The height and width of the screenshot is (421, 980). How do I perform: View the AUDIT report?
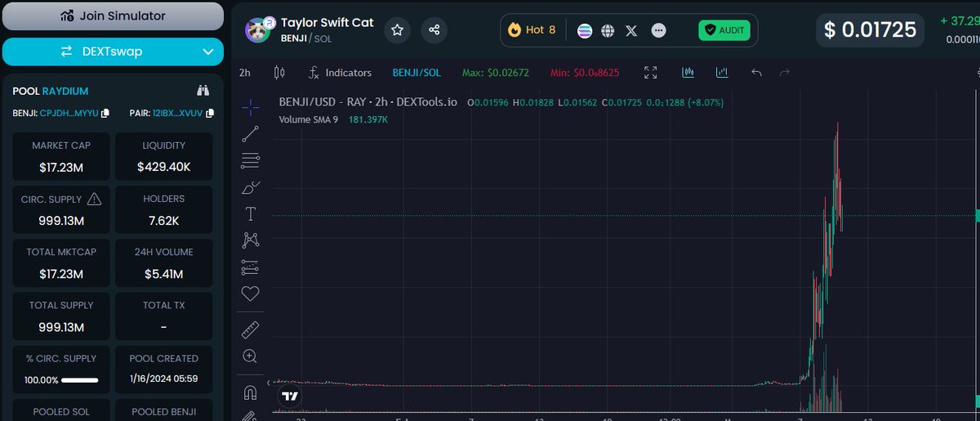[x=724, y=30]
